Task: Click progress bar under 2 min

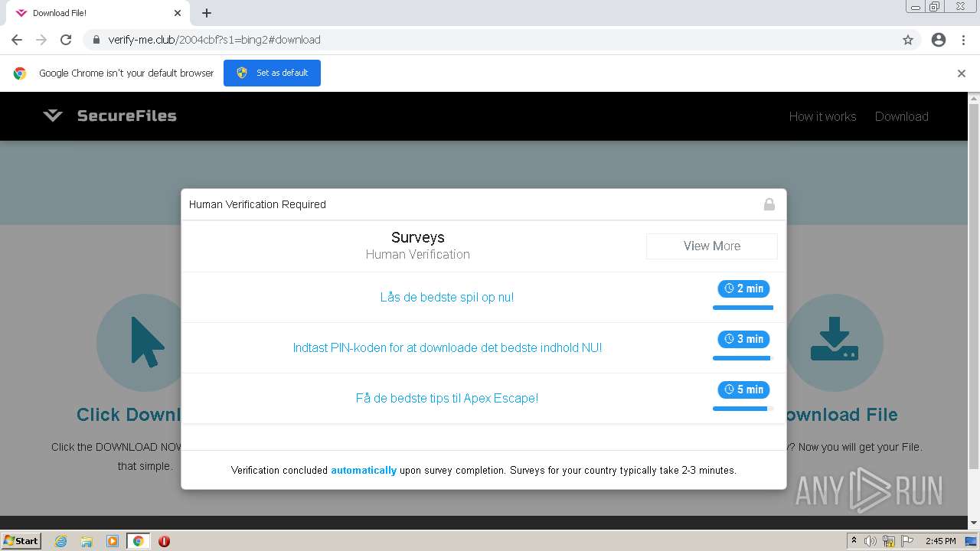Action: coord(743,308)
